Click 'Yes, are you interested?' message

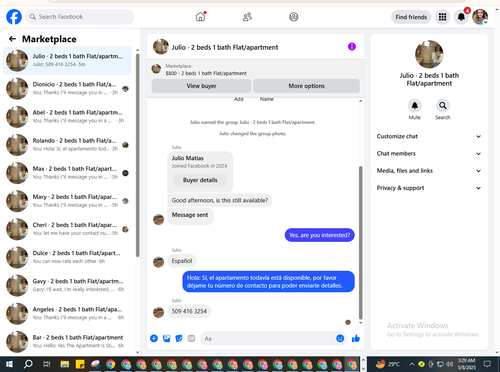pos(319,235)
